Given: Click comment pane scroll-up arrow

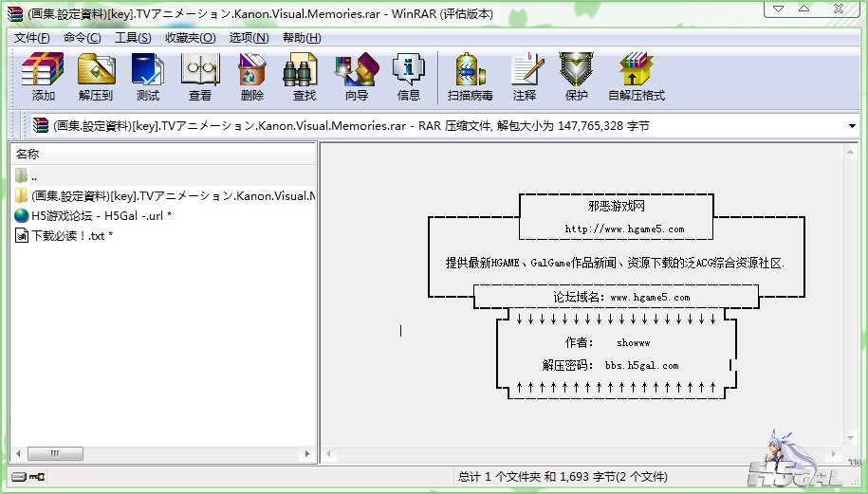Looking at the screenshot, I should tap(850, 152).
